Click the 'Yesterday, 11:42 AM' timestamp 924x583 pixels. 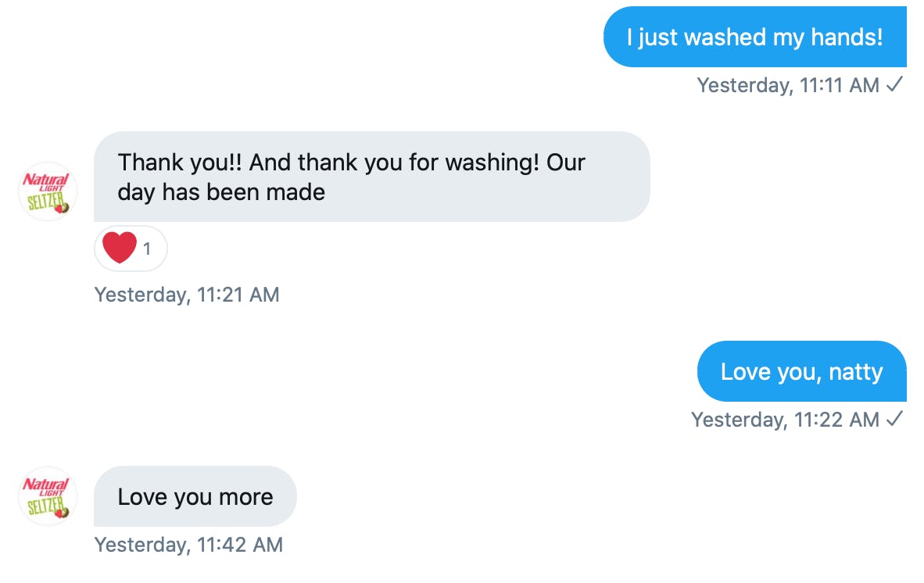pyautogui.click(x=188, y=545)
